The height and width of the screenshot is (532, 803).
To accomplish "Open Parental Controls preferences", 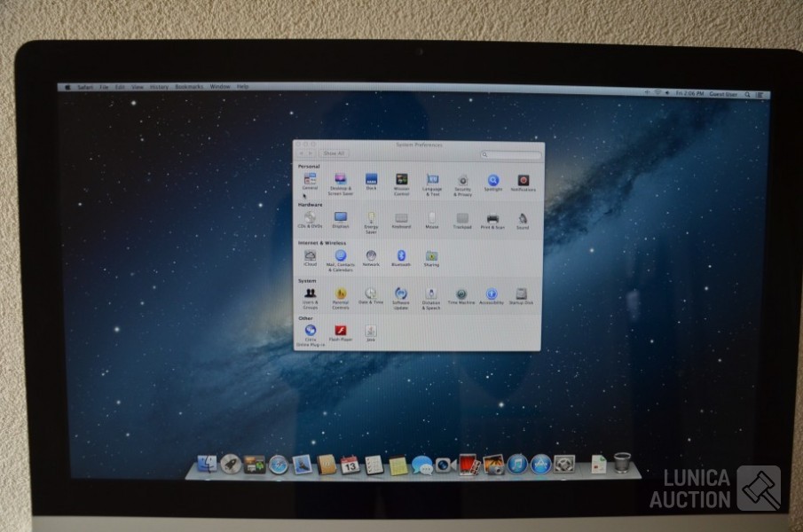I will pyautogui.click(x=341, y=299).
